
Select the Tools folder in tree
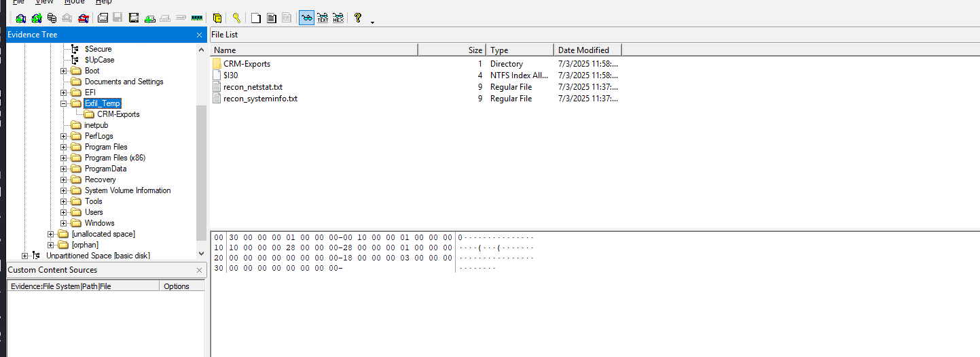94,201
